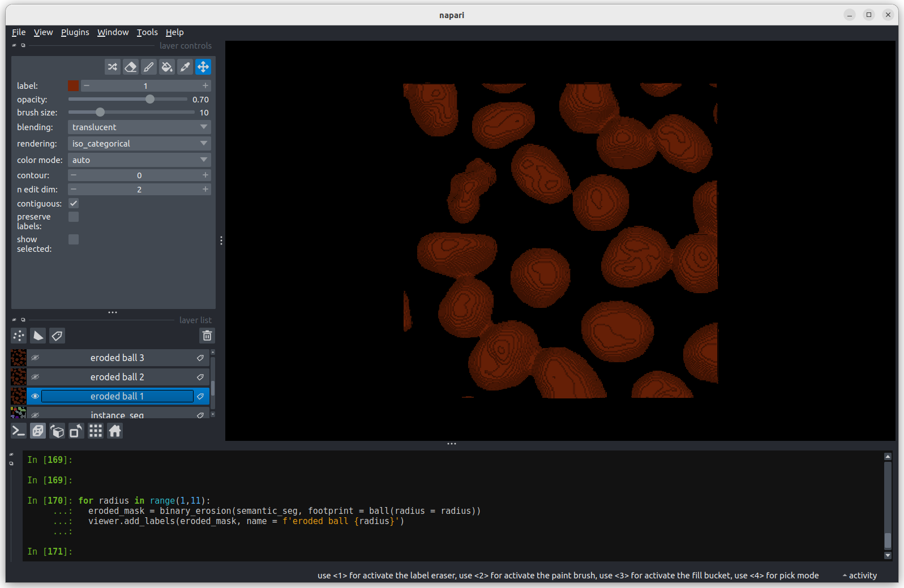Increase n edit dim with plus
This screenshot has width=904, height=588.
205,189
